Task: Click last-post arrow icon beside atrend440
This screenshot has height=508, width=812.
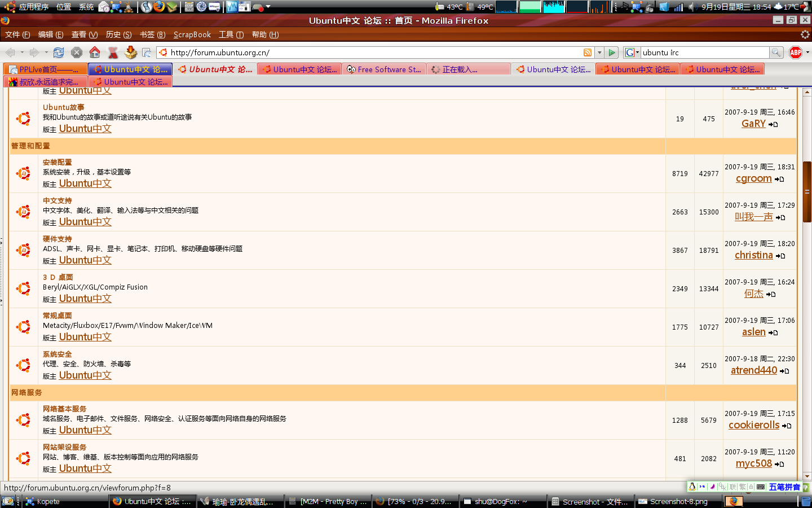Action: coord(784,371)
